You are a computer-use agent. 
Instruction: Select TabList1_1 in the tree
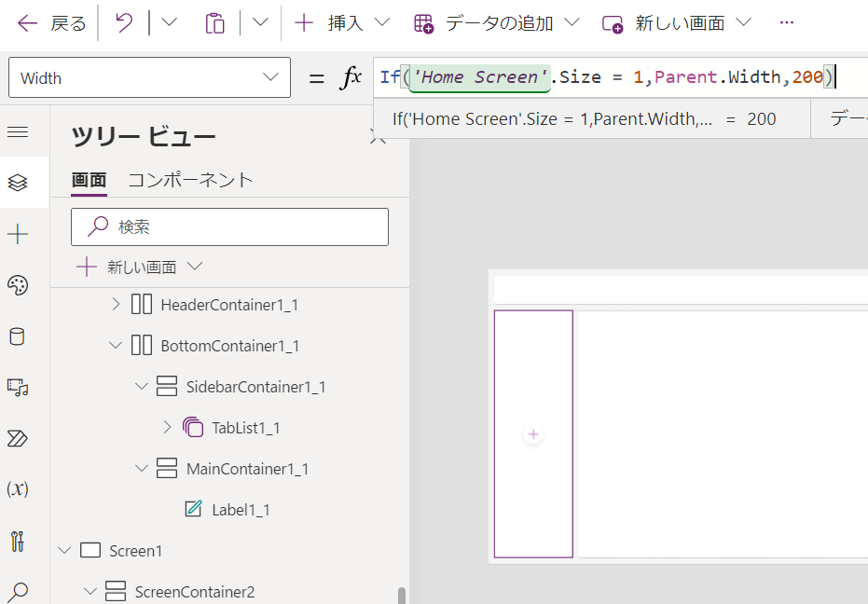click(246, 428)
